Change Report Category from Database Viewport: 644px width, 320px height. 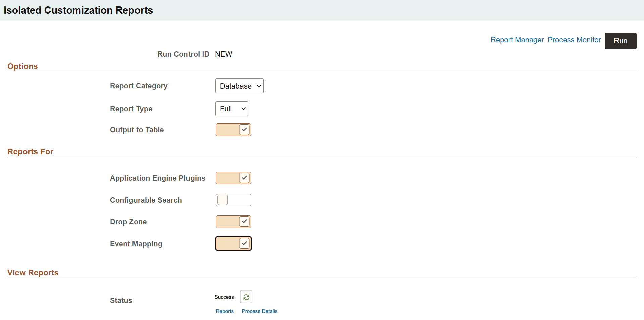239,86
